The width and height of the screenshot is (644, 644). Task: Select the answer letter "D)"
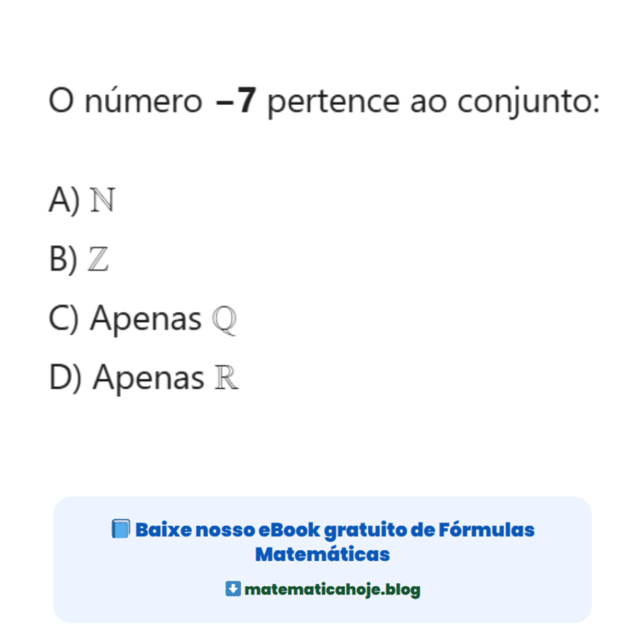(x=65, y=378)
